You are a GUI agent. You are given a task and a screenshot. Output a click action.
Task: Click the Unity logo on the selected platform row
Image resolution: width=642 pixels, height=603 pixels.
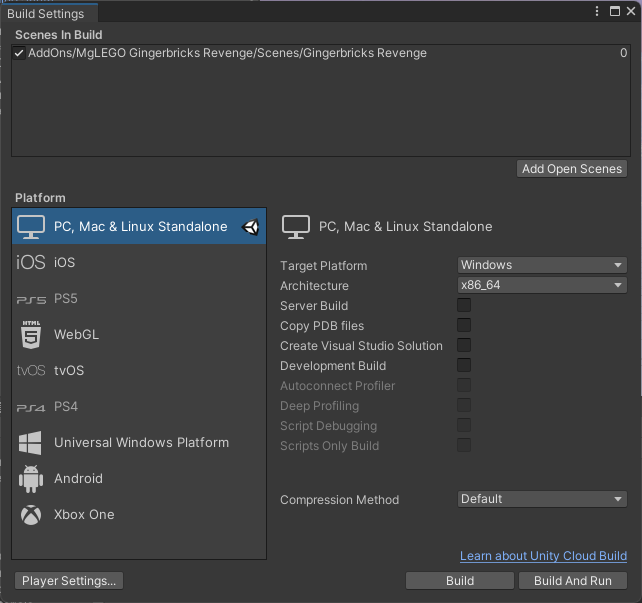(x=250, y=227)
